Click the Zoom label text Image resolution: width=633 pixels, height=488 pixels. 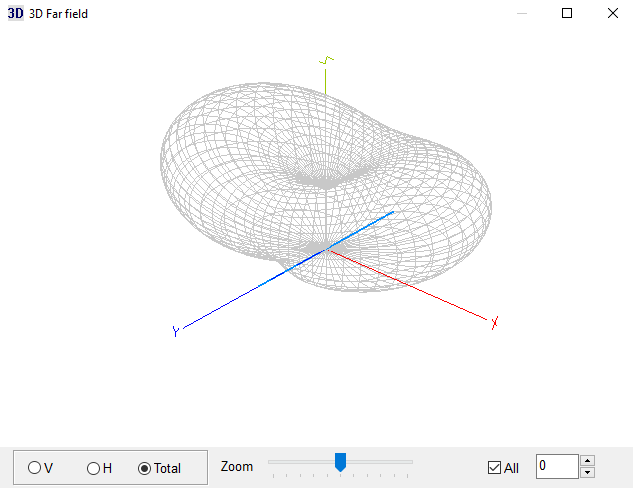[237, 467]
